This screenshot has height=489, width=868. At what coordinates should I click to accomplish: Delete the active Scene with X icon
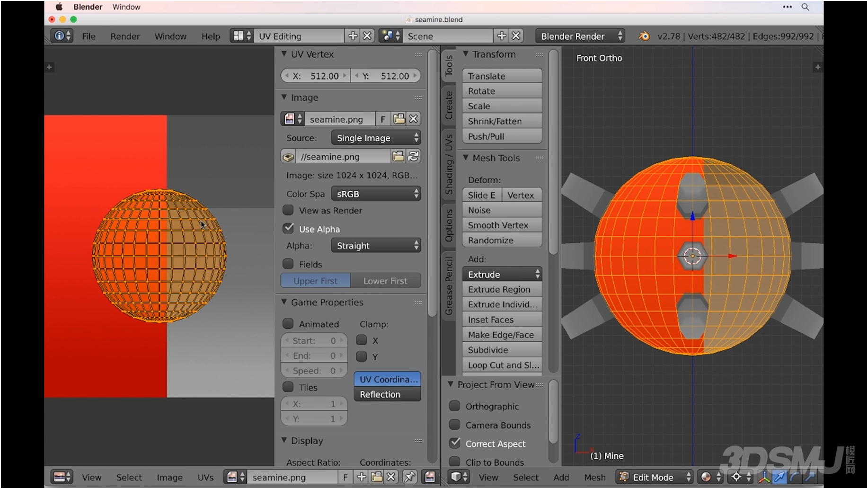click(516, 36)
